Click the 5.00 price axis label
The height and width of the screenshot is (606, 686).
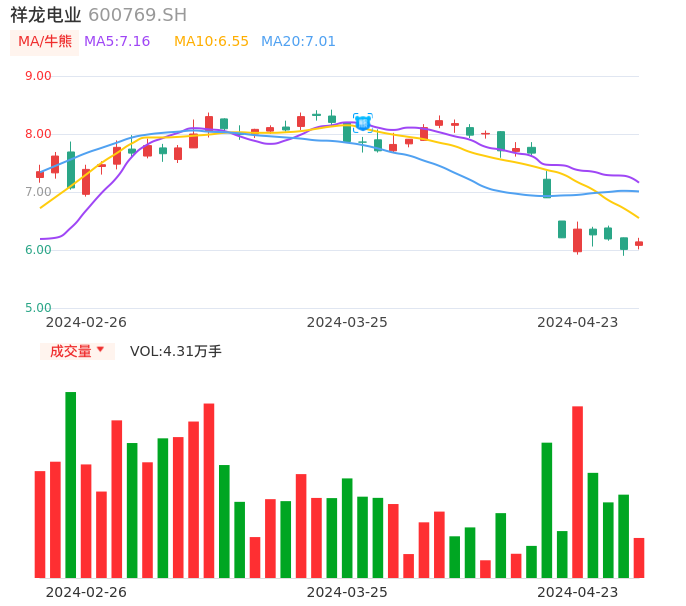click(38, 308)
